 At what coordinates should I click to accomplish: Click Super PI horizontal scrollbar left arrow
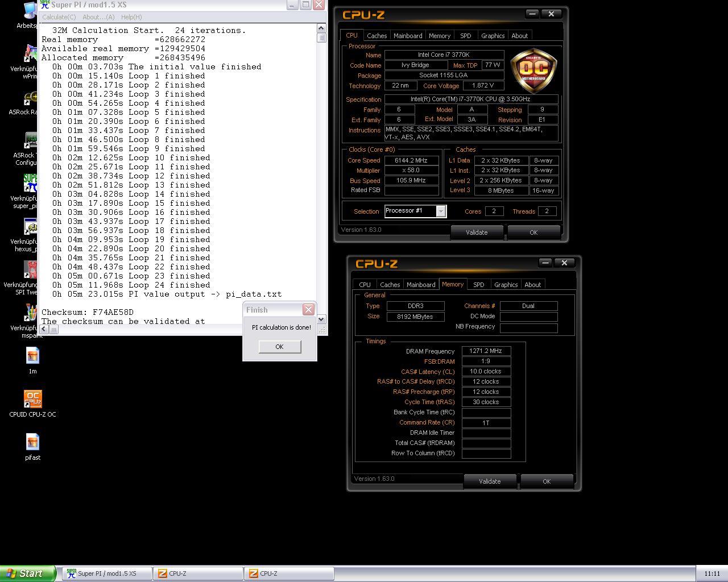(x=44, y=329)
